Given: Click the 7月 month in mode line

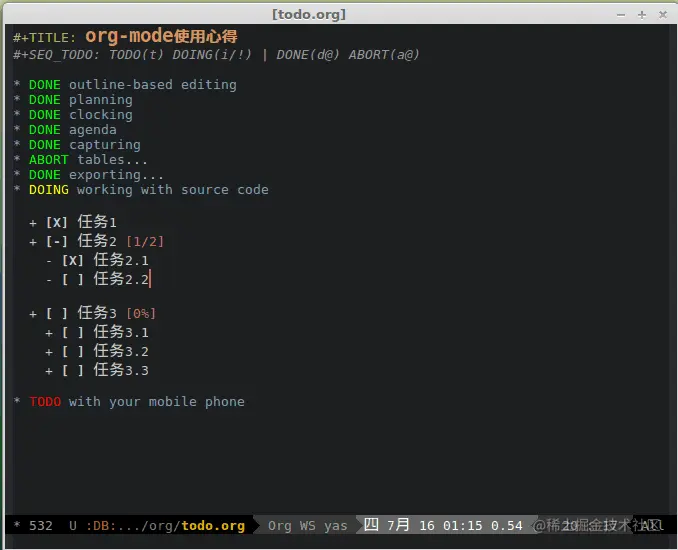Looking at the screenshot, I should point(398,525).
